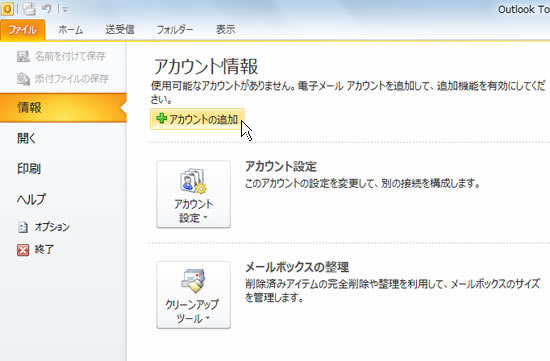The width and height of the screenshot is (550, 361).
Task: Select 情報 in the backstage menu
Action: tap(63, 108)
